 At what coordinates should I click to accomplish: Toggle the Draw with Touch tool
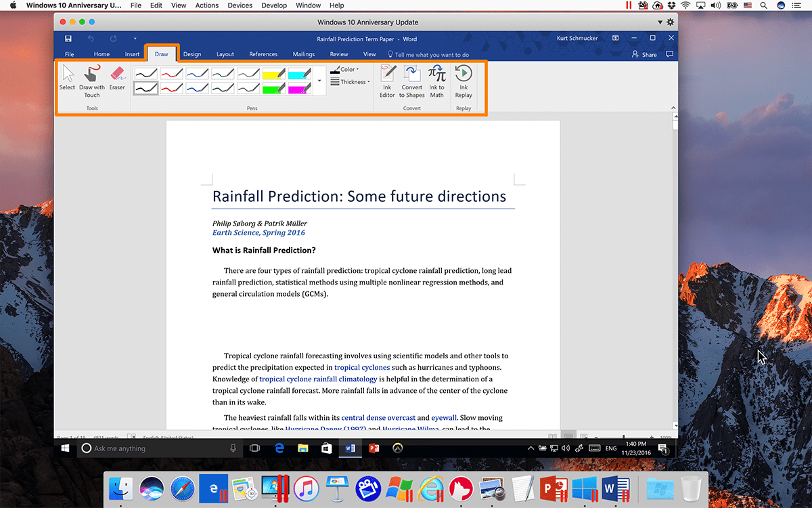92,81
